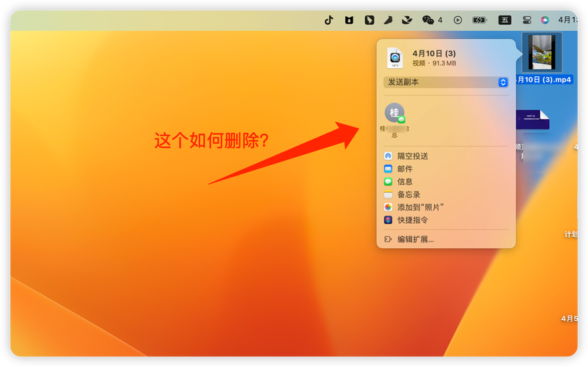Click the 隔空投送 AirDrop icon
The height and width of the screenshot is (367, 588).
tap(388, 156)
